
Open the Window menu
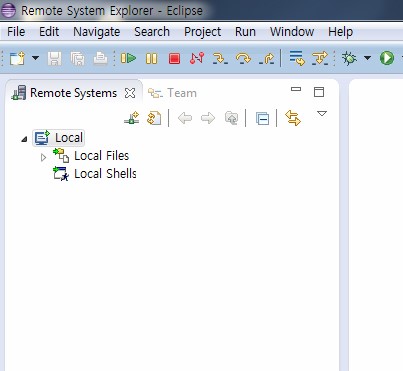pos(292,32)
